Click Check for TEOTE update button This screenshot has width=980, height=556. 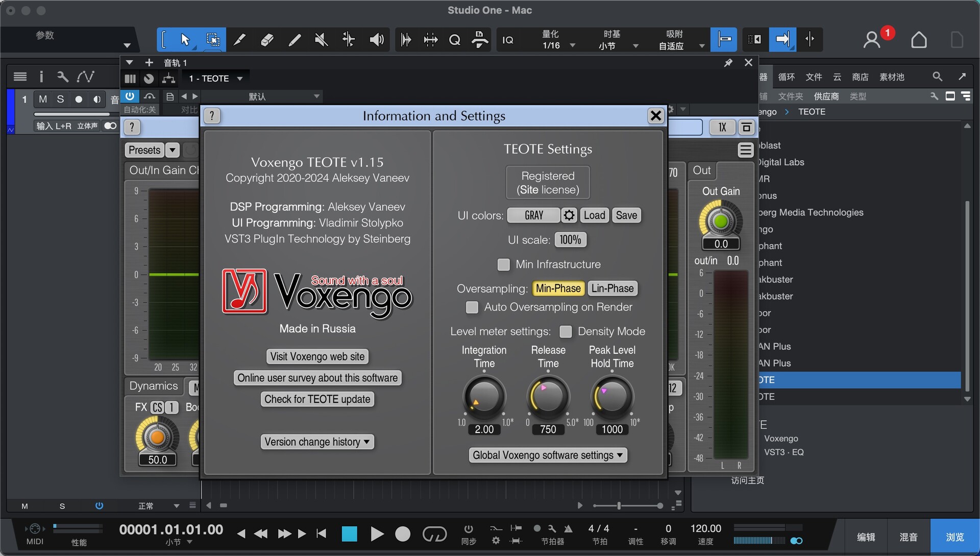click(x=317, y=399)
